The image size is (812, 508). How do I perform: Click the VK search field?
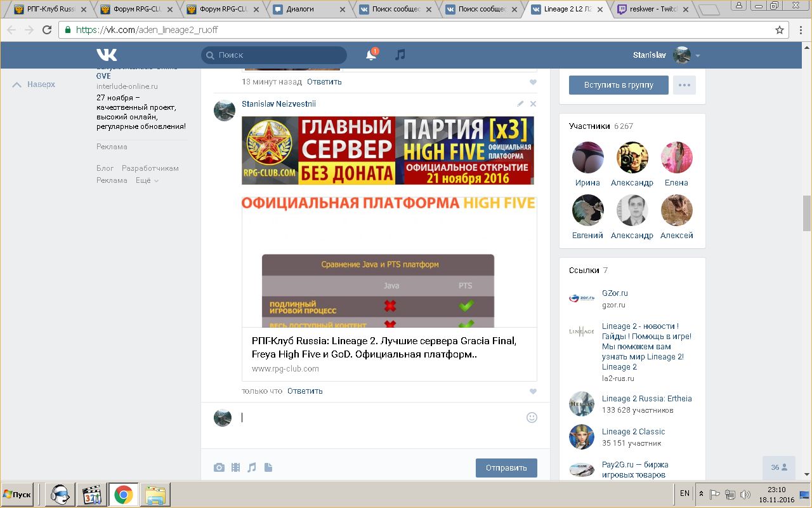coord(274,55)
